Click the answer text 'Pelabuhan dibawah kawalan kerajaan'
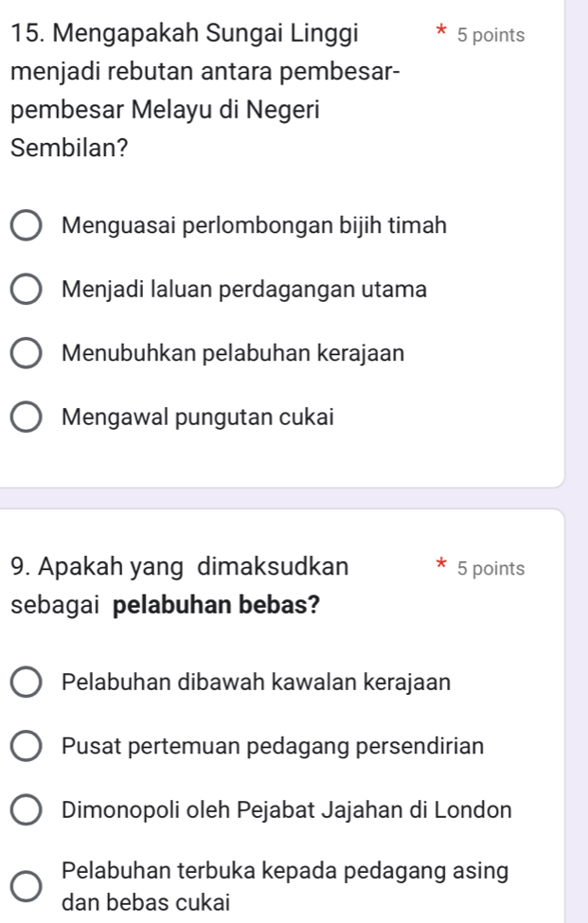 click(x=256, y=681)
